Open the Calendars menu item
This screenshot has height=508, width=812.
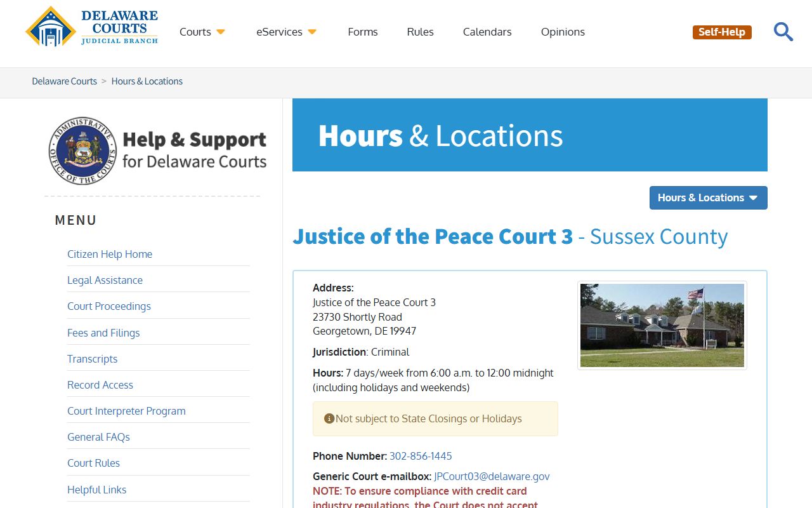[x=487, y=32]
